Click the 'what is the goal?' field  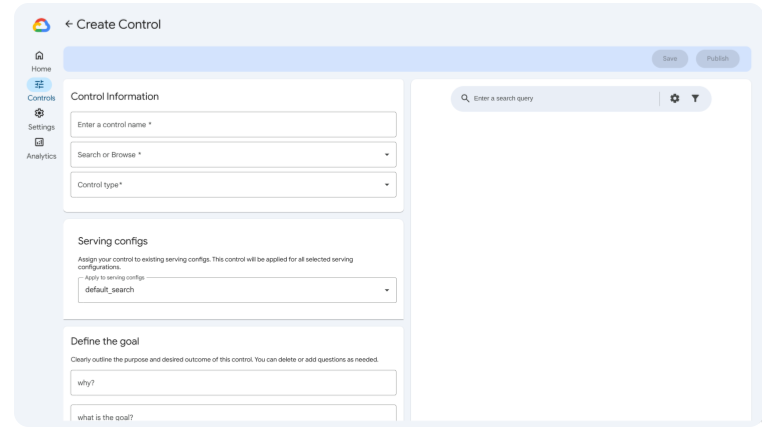pyautogui.click(x=233, y=415)
